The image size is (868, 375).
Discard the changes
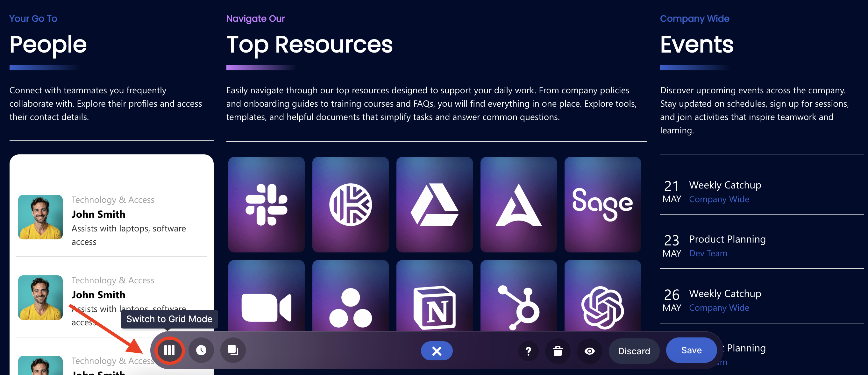click(x=633, y=351)
